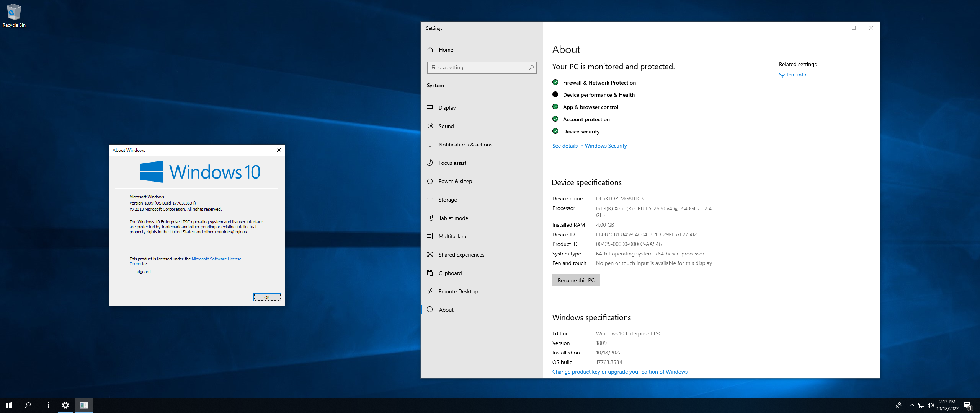The height and width of the screenshot is (413, 980).
Task: Expand hidden system tray icons chevron
Action: (912, 405)
